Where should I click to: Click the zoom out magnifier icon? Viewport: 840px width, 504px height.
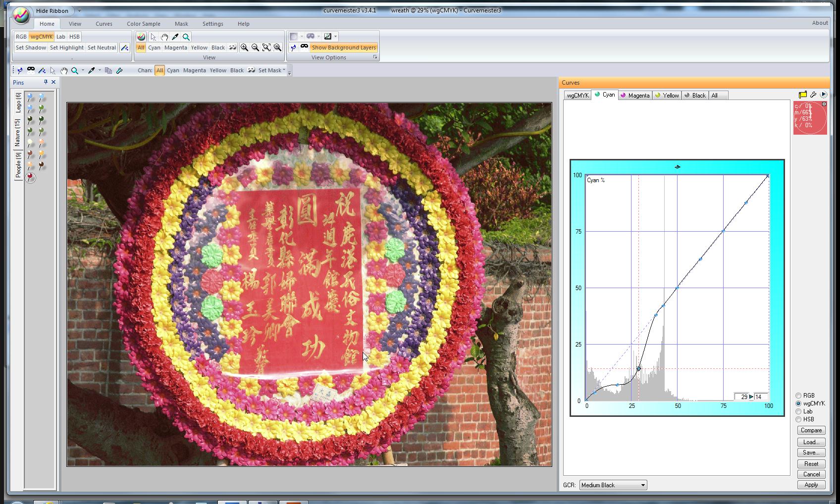tap(255, 48)
